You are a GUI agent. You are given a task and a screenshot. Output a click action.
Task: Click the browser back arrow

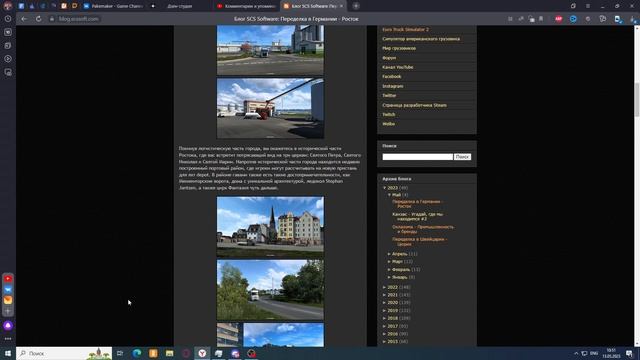point(24,19)
